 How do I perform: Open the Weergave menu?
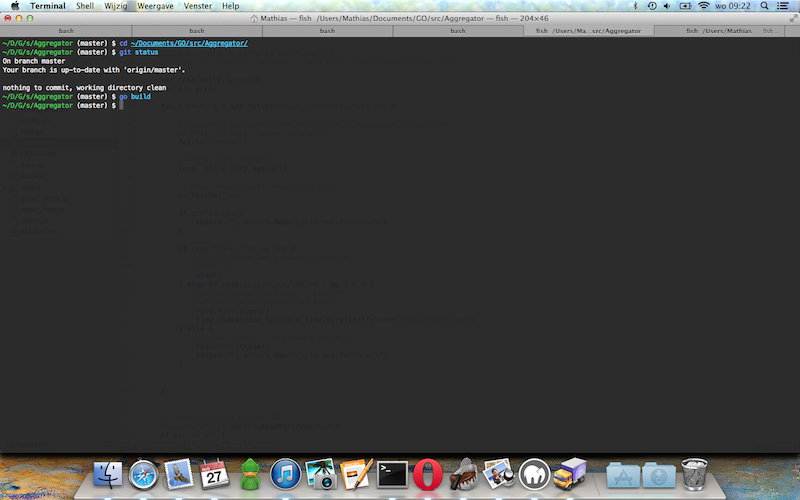(155, 6)
